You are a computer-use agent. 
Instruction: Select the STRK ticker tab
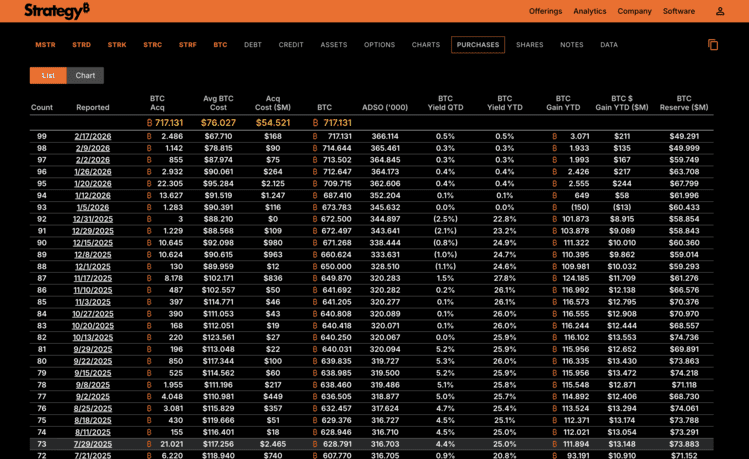click(x=117, y=45)
